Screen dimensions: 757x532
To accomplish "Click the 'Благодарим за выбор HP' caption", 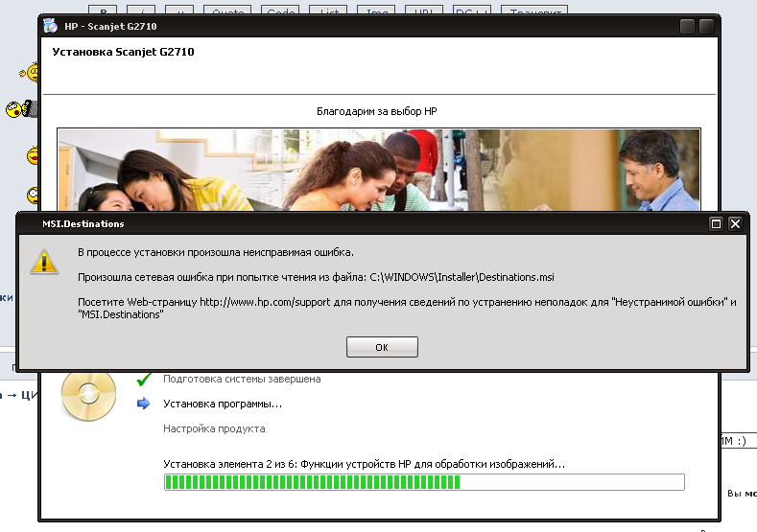I will (x=376, y=111).
